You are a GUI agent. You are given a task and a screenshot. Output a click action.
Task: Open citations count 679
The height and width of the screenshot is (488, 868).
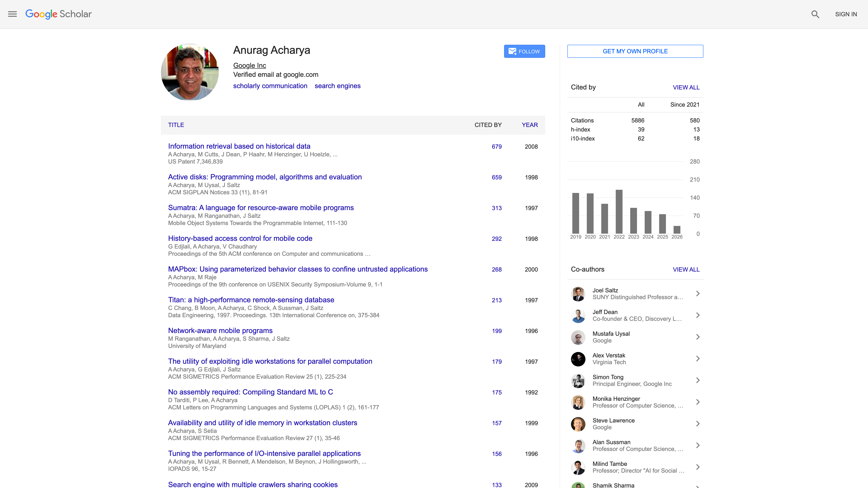coord(497,146)
